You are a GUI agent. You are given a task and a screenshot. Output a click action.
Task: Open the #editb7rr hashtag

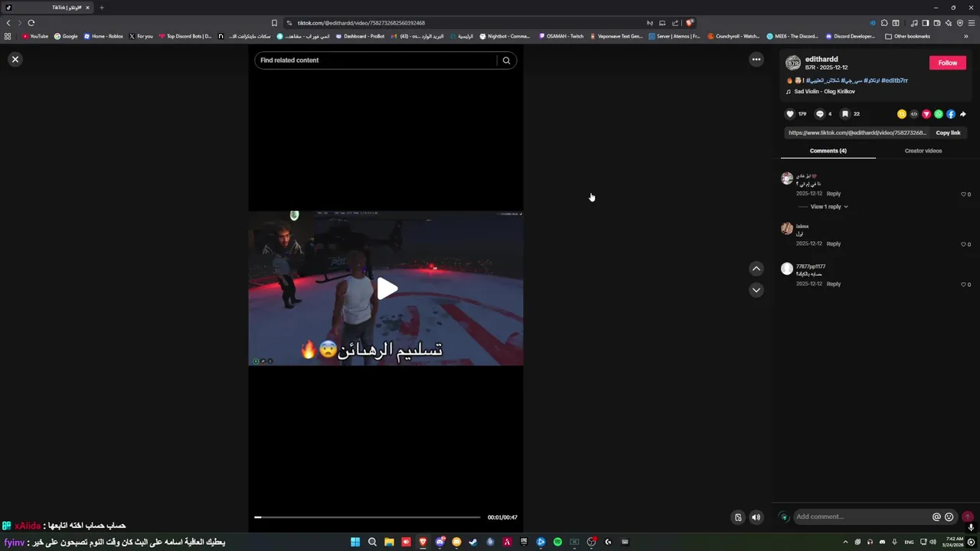coord(894,80)
